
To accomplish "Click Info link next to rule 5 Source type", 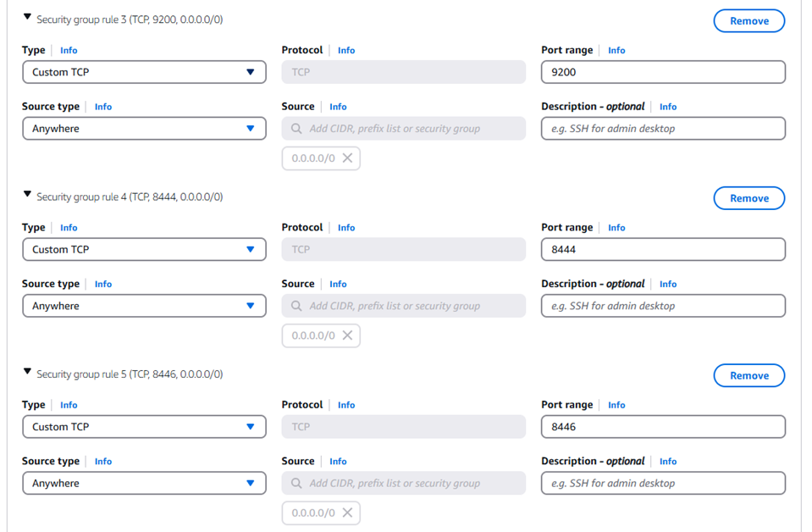I will (x=103, y=462).
